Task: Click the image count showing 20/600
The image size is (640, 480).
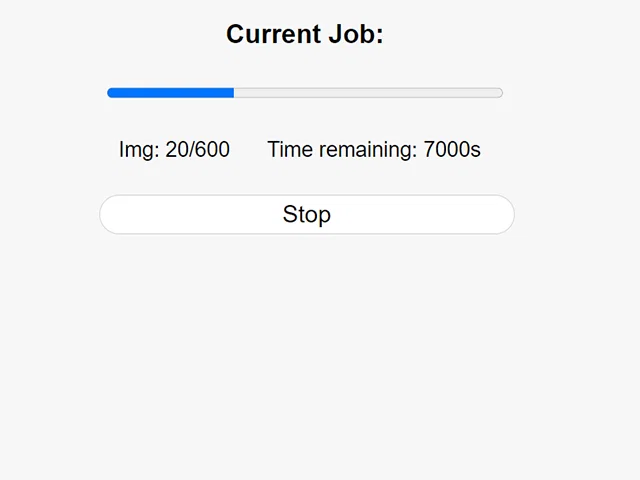Action: (198, 150)
